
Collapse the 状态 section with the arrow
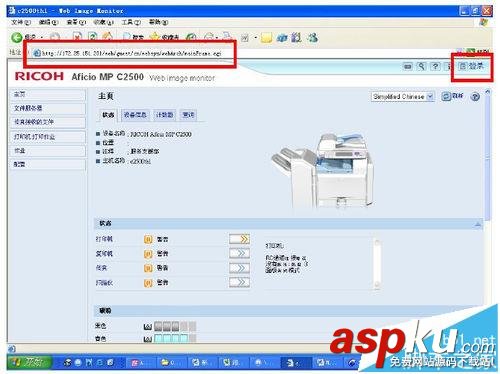(x=478, y=224)
